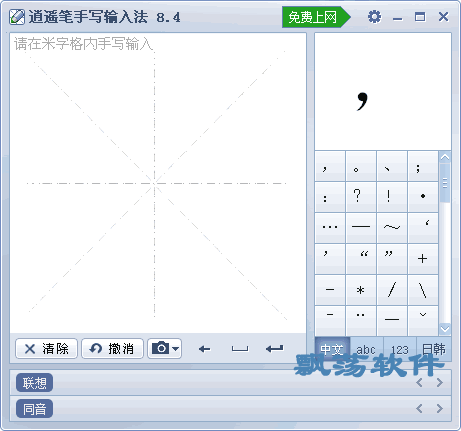Click the 撤消 undo button
The image size is (461, 431).
coord(112,349)
